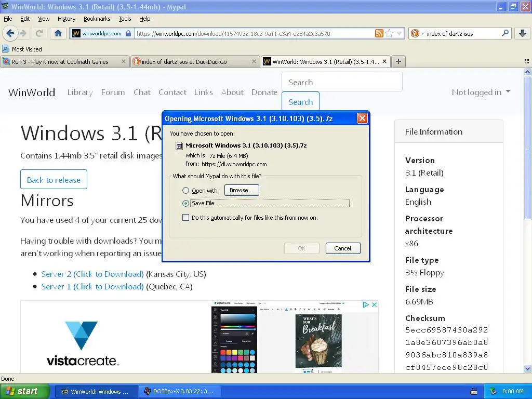Close the Opening file dialog with red X

pos(362,118)
